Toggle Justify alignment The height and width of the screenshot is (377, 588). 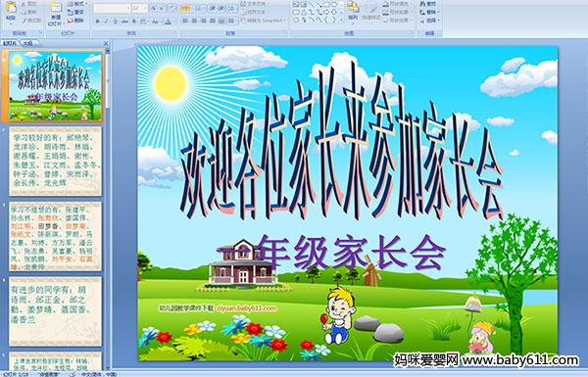(213, 21)
